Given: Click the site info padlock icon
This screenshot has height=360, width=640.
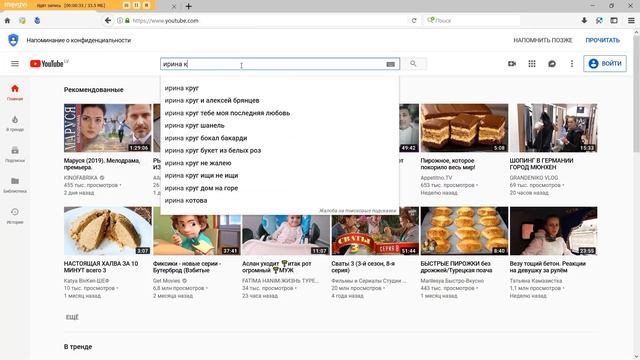Looking at the screenshot, I should 127,20.
